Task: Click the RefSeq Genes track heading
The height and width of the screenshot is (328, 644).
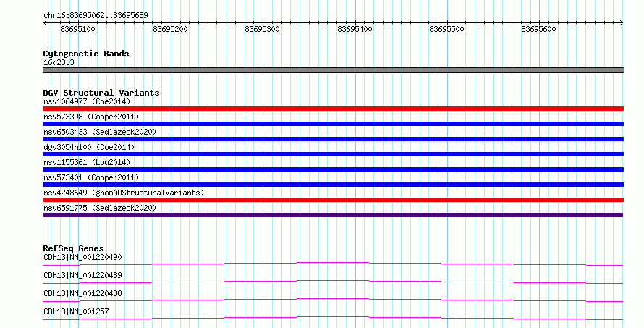Action: pos(73,248)
